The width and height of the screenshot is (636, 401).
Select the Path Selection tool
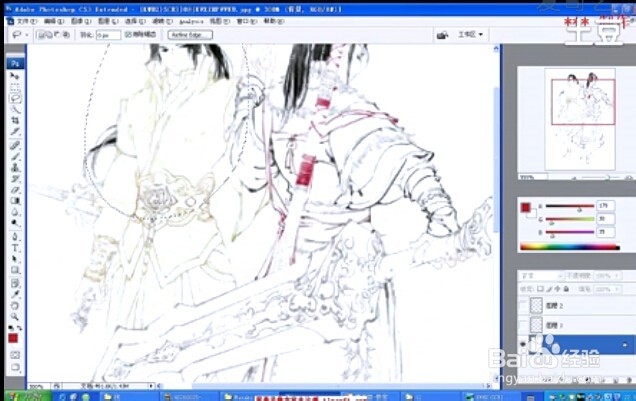tap(15, 259)
